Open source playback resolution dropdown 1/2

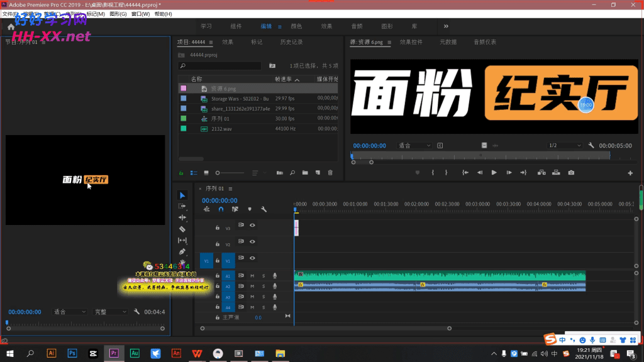(565, 146)
